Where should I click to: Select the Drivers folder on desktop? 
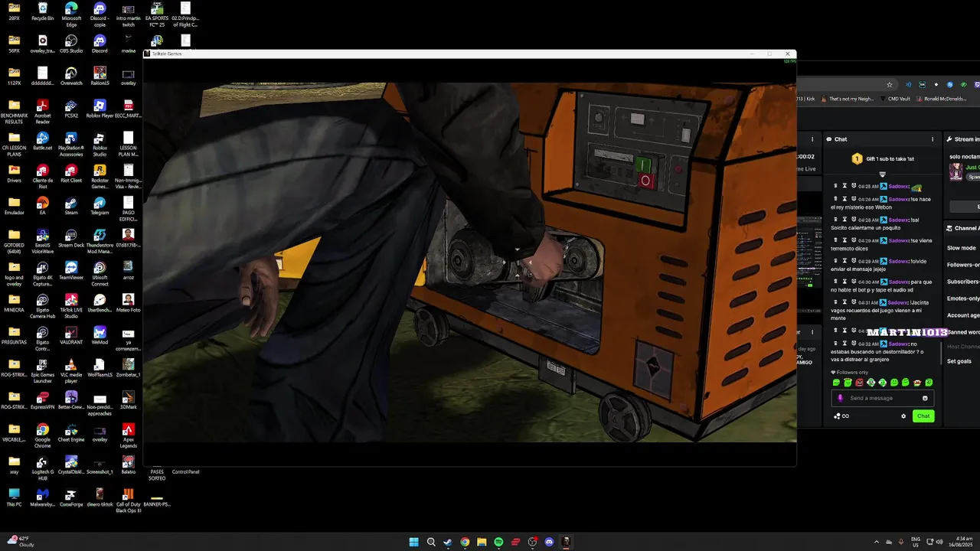(x=14, y=174)
